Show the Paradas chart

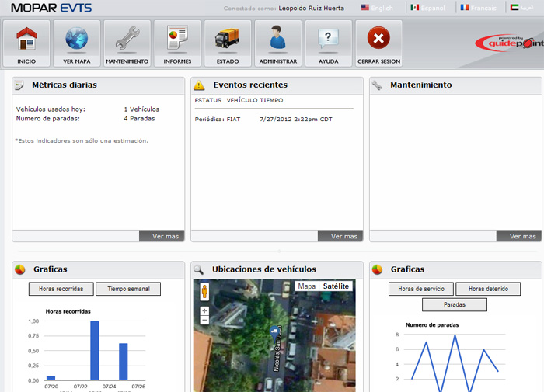pyautogui.click(x=455, y=304)
